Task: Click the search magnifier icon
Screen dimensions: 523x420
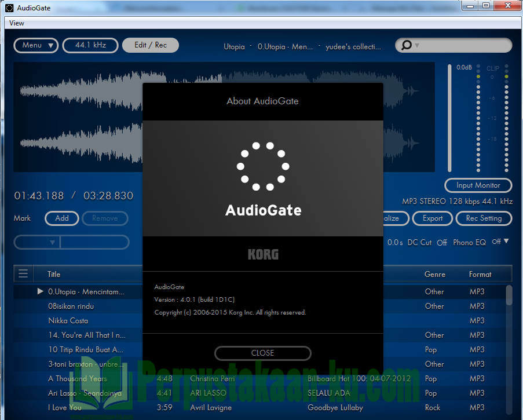Action: pos(406,45)
